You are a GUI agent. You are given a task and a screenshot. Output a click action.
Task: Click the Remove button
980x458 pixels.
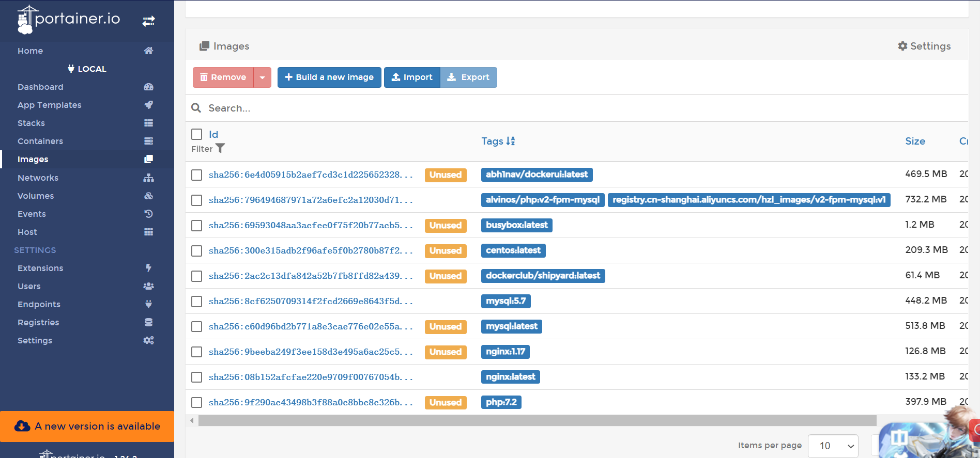click(223, 77)
